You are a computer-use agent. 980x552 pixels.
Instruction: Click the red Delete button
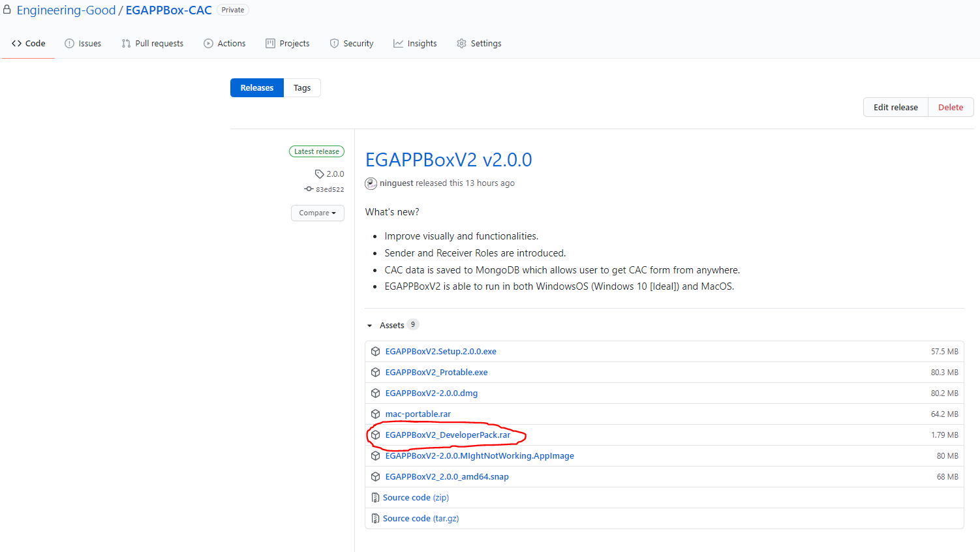click(950, 108)
